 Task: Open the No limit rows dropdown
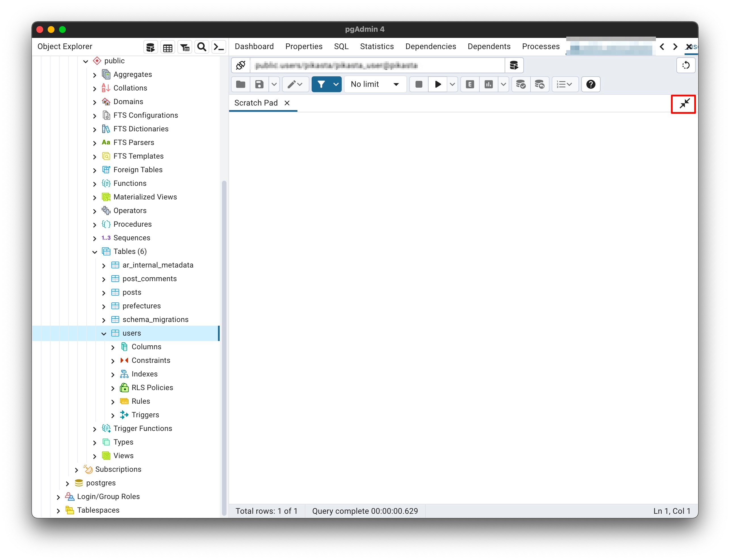(375, 84)
